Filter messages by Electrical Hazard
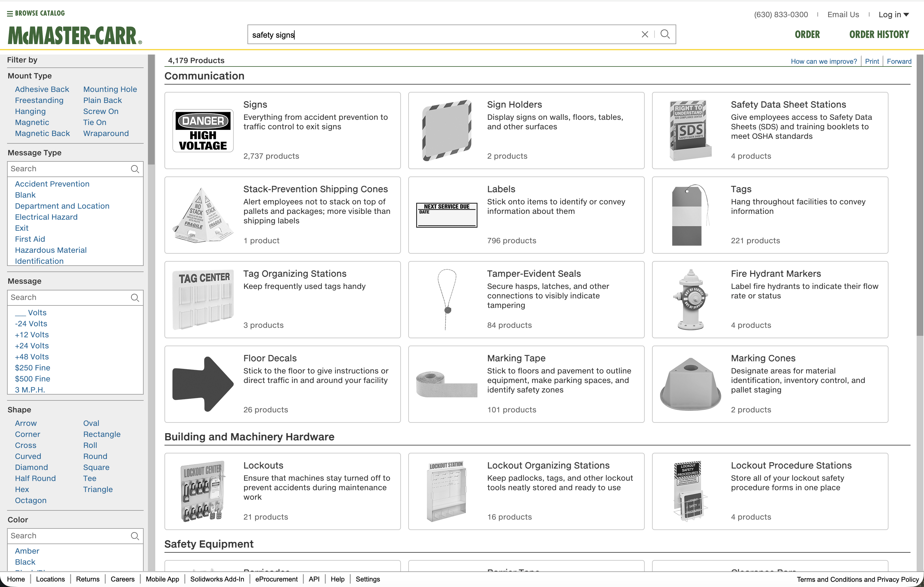The width and height of the screenshot is (924, 587). point(46,217)
